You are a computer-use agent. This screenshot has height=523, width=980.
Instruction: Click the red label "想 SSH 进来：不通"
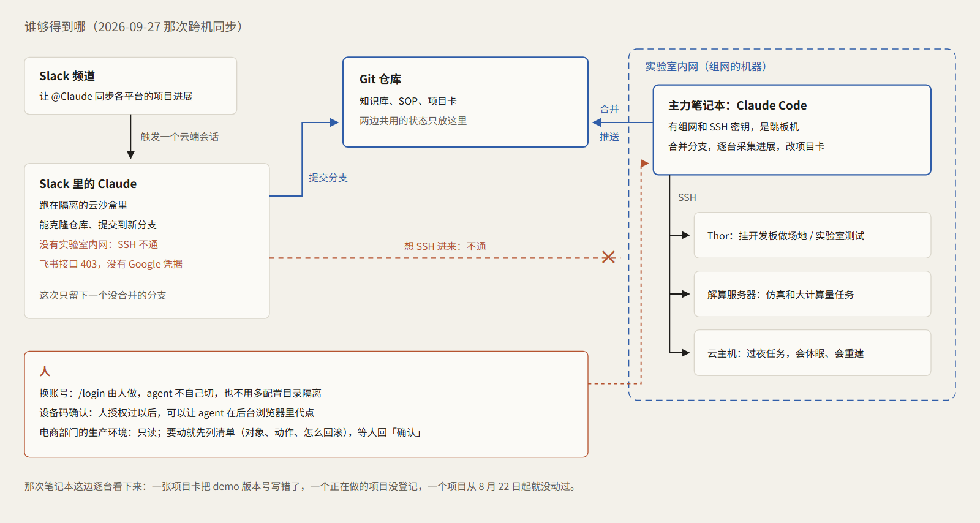[445, 246]
